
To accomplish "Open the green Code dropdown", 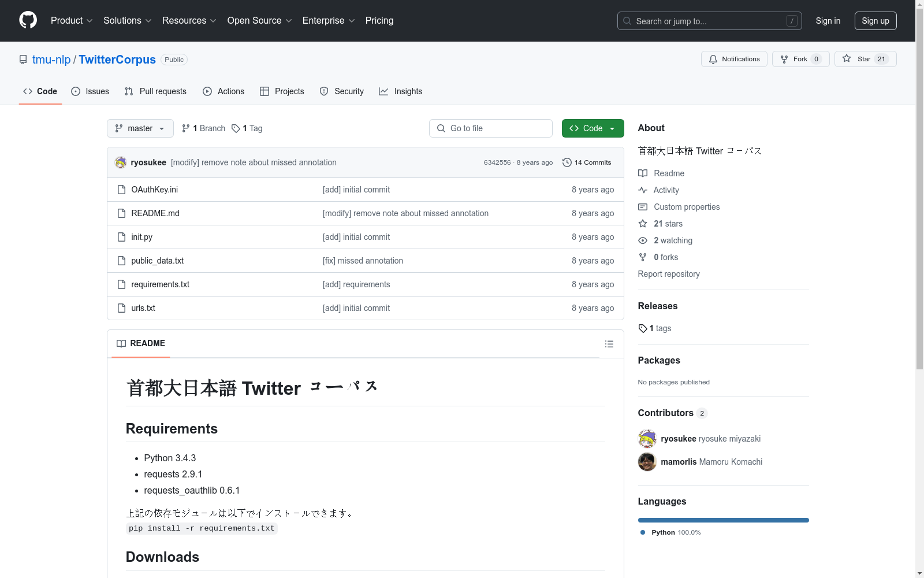I will [x=593, y=128].
